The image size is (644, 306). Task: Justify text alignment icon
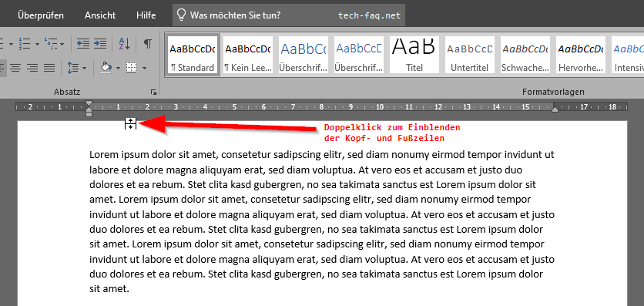pos(49,68)
